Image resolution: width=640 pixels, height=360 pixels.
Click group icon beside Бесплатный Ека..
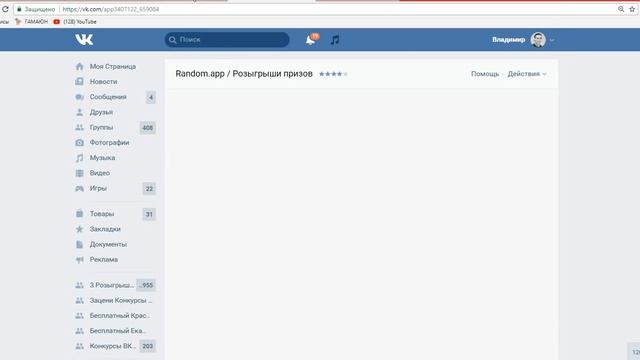[x=80, y=331]
